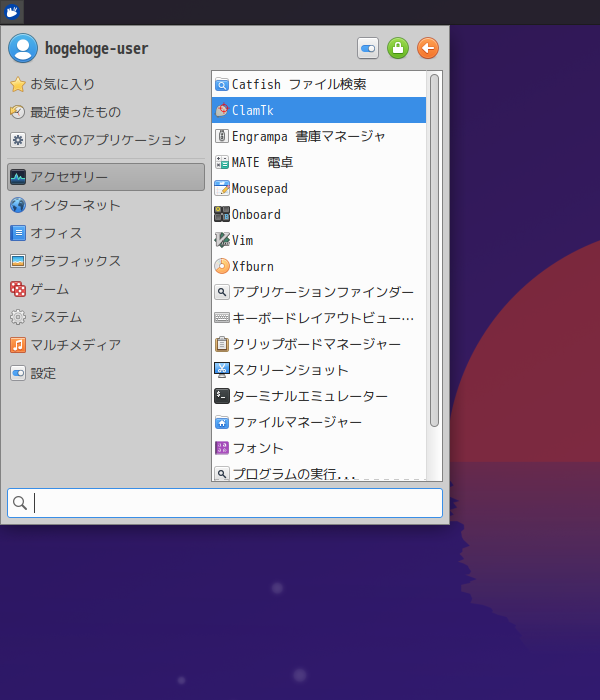The width and height of the screenshot is (600, 700).
Task: Click the application list scrollbar
Action: (x=434, y=250)
